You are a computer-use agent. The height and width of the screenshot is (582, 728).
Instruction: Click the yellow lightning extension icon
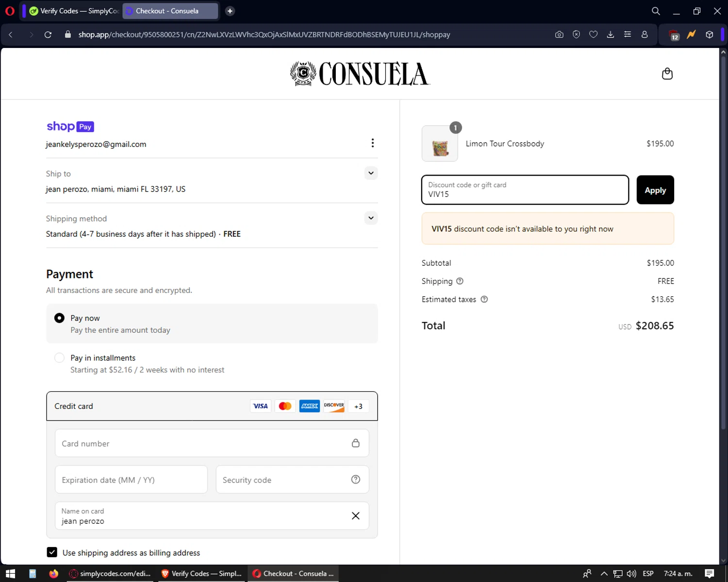tap(691, 34)
